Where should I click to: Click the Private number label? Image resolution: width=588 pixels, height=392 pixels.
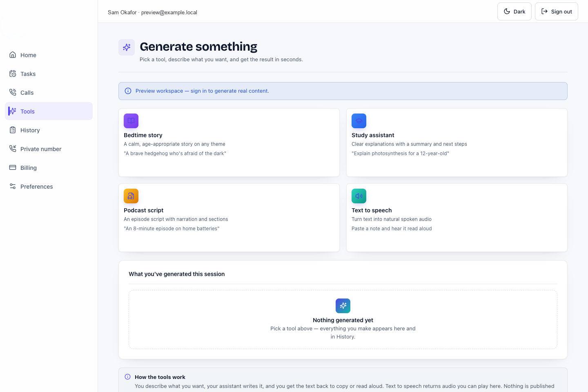click(x=41, y=149)
